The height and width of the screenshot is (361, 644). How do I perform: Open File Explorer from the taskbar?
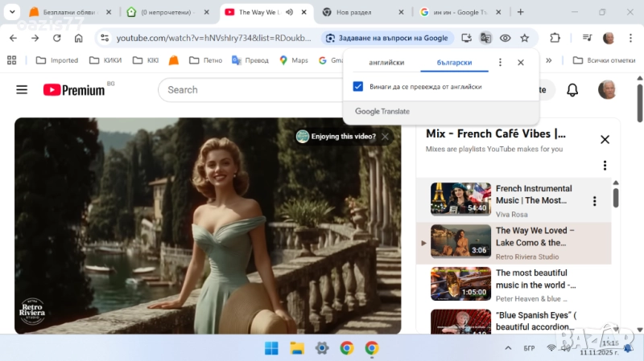point(296,348)
